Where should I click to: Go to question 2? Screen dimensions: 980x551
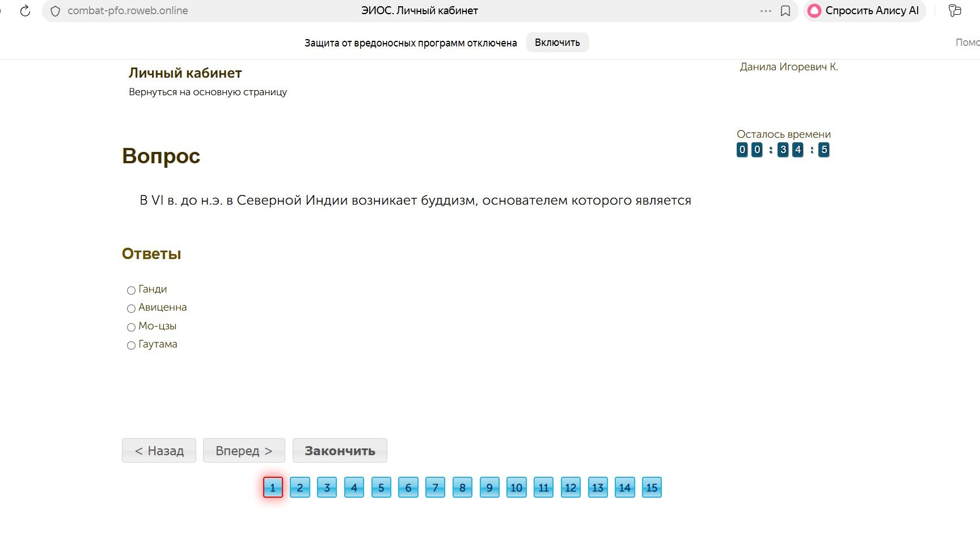pyautogui.click(x=300, y=488)
